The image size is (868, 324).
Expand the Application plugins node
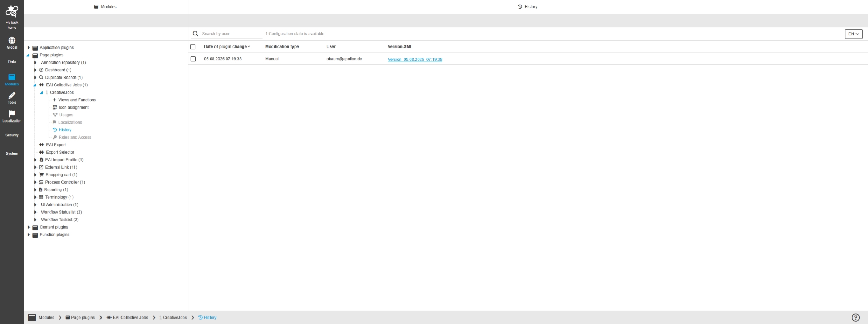29,48
